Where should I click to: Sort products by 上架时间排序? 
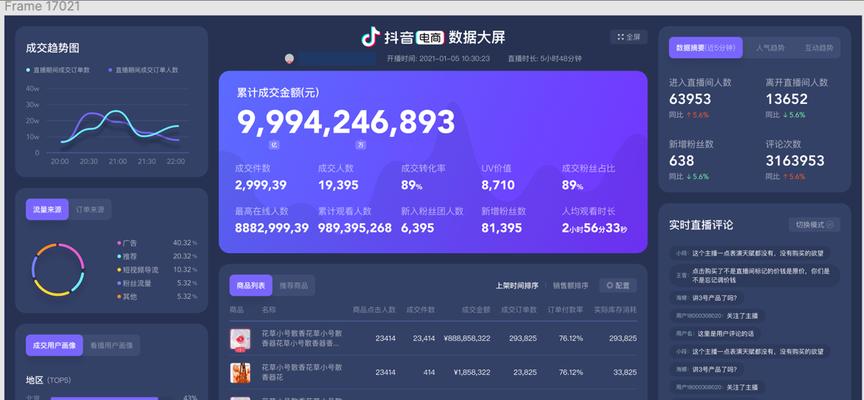(x=516, y=285)
